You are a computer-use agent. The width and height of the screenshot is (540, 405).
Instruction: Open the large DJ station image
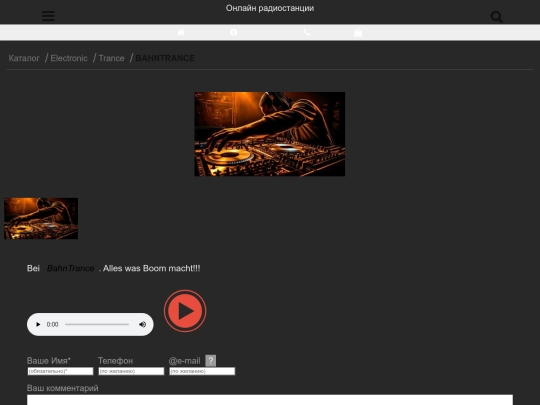click(270, 134)
